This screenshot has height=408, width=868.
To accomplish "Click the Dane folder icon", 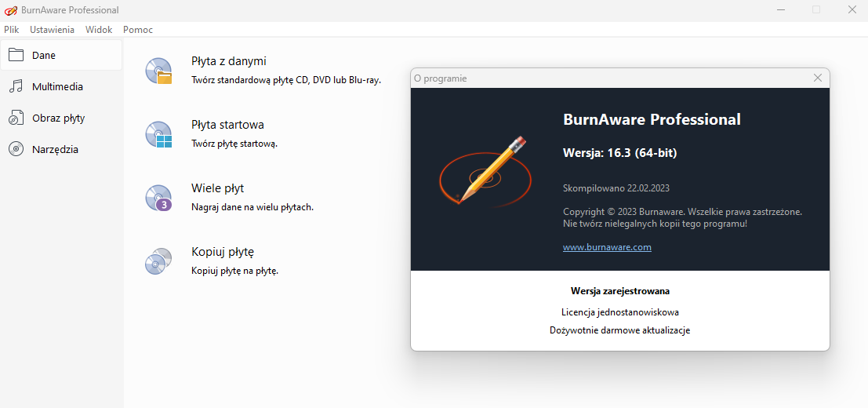I will [x=16, y=55].
